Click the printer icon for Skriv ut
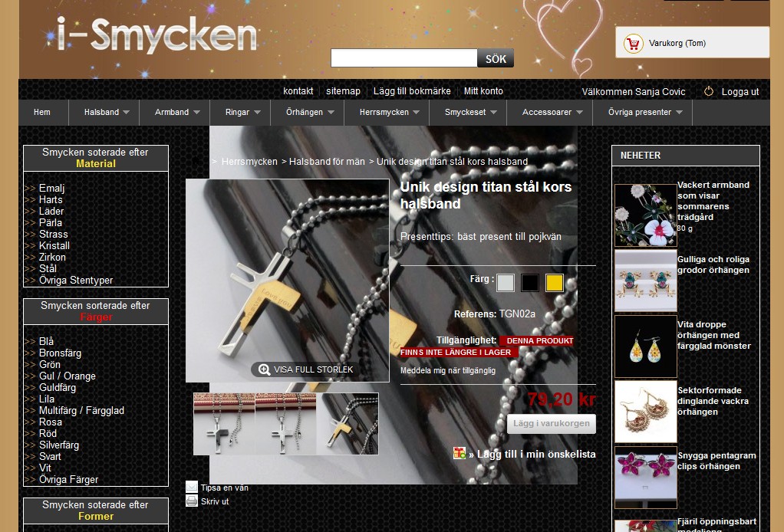The height and width of the screenshot is (532, 784). pyautogui.click(x=192, y=501)
